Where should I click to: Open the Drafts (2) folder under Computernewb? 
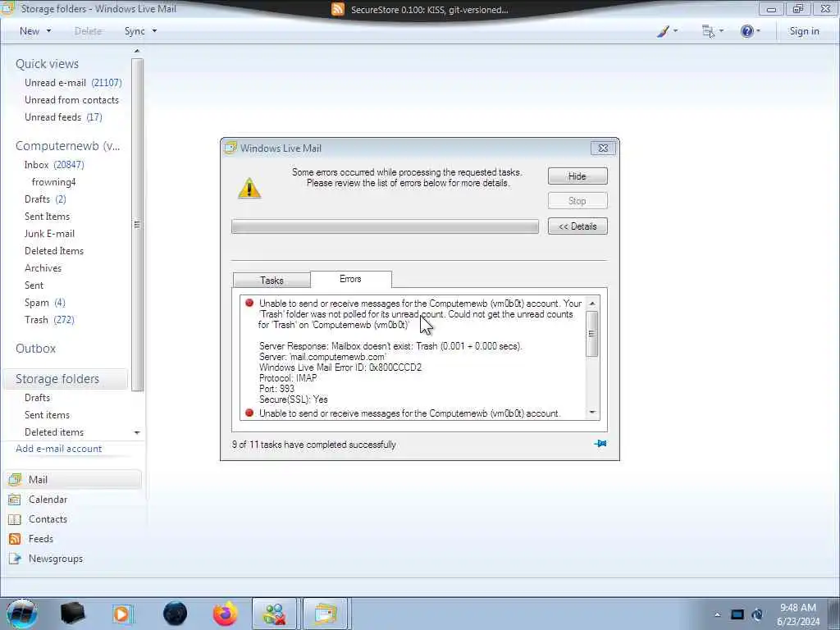[x=45, y=199]
